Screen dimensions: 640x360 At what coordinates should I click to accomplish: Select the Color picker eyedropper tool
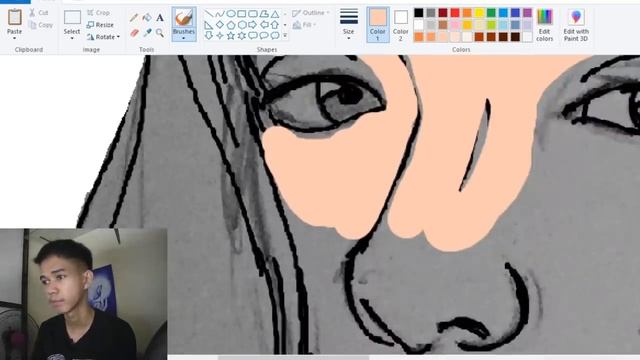click(147, 33)
